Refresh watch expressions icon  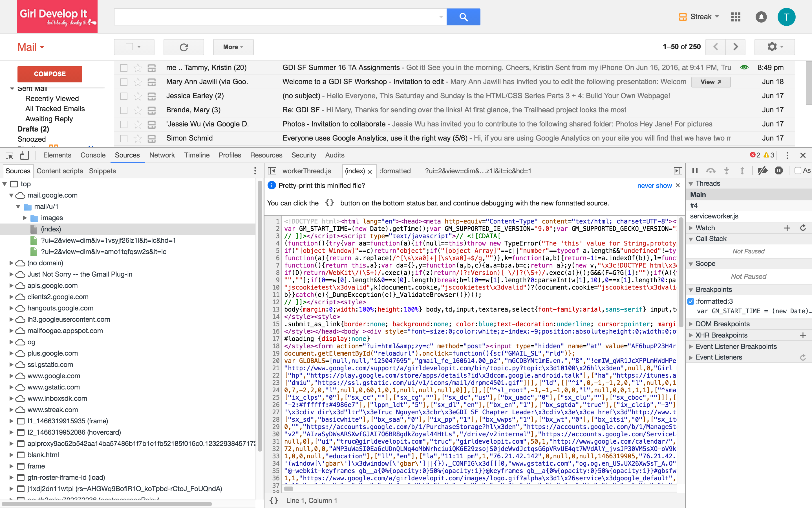pyautogui.click(x=803, y=228)
